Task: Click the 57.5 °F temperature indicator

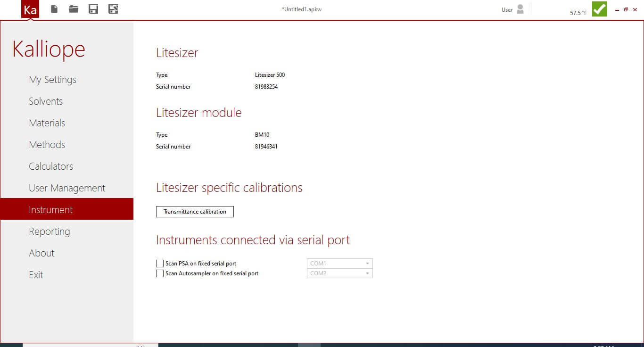Action: [x=578, y=13]
